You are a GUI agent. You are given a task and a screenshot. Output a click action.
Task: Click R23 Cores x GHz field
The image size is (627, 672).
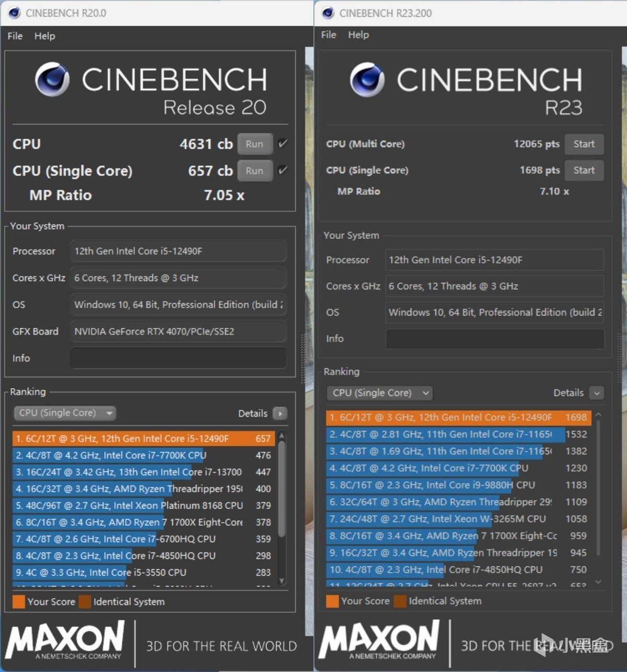click(495, 286)
